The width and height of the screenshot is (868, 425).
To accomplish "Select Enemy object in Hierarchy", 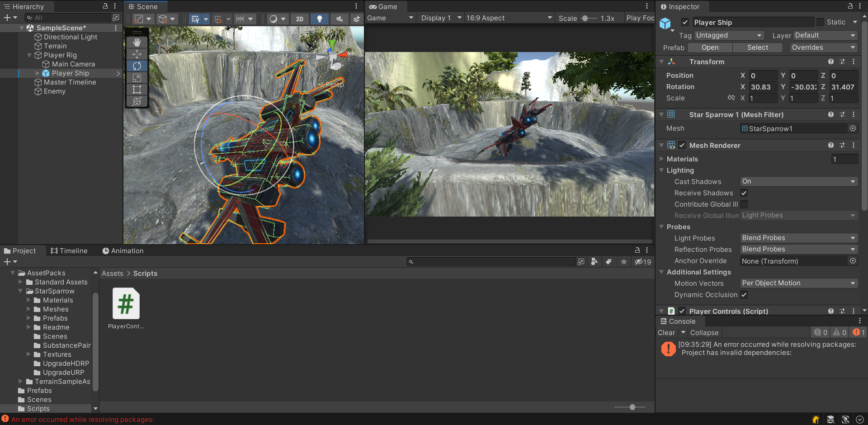I will [55, 91].
